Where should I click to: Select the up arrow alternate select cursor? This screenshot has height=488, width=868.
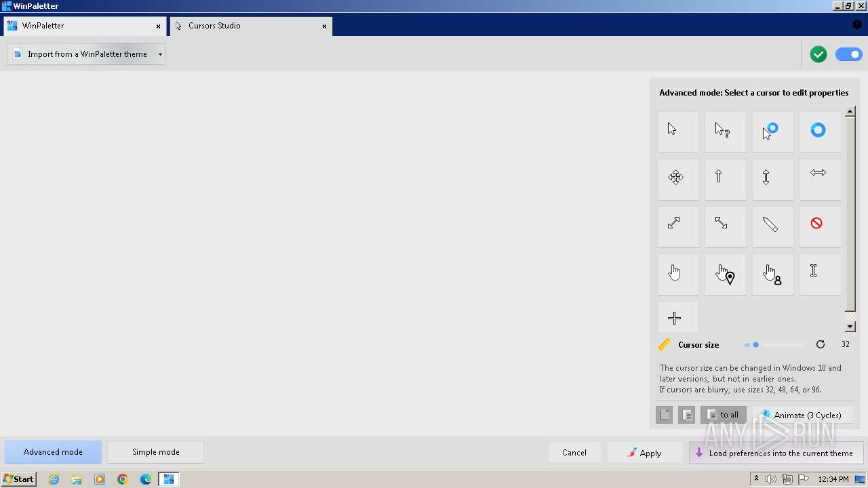point(725,179)
